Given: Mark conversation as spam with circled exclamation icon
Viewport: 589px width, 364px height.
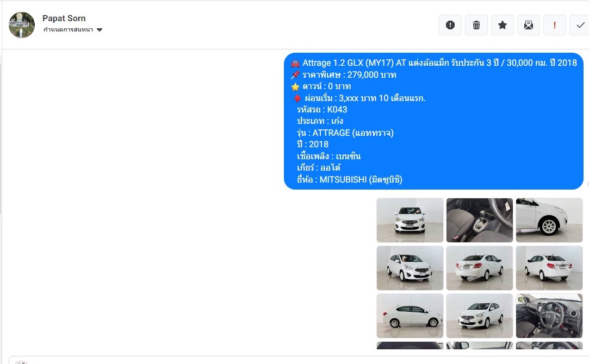Looking at the screenshot, I should click(x=450, y=25).
